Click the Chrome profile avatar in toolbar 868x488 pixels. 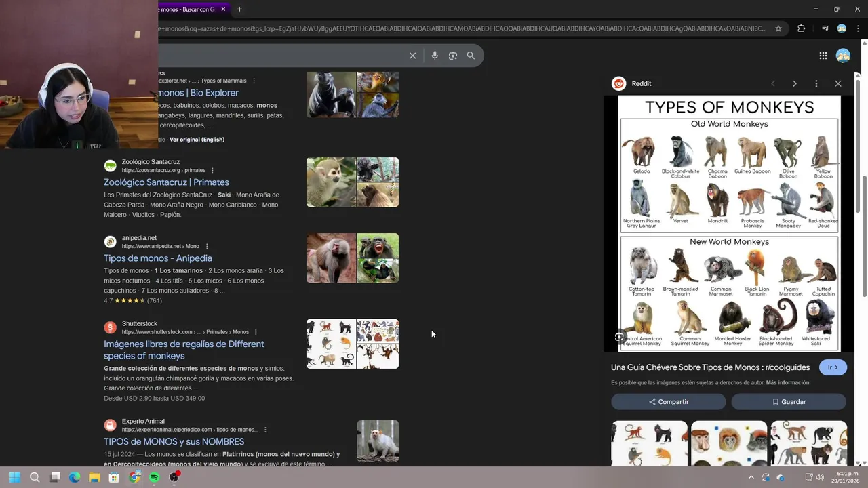842,28
